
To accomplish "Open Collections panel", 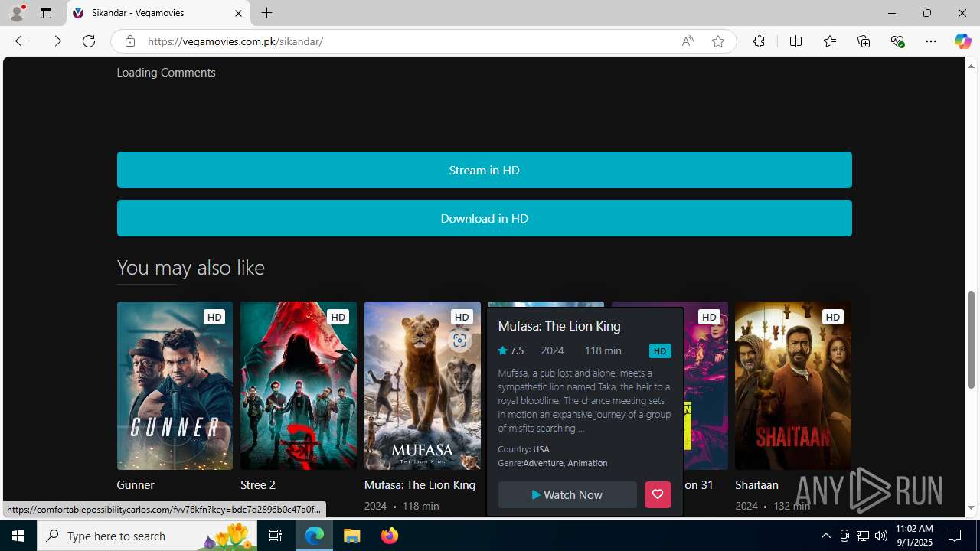I will tap(864, 41).
